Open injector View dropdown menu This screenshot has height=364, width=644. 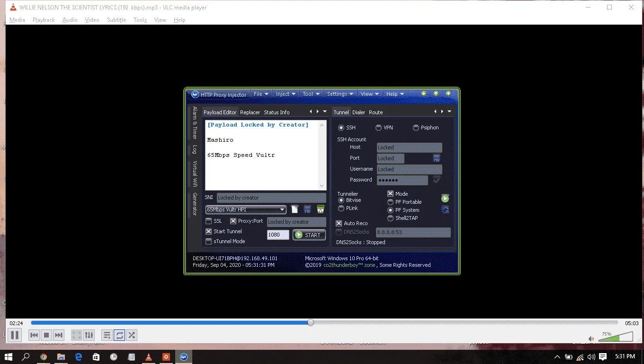pyautogui.click(x=370, y=94)
